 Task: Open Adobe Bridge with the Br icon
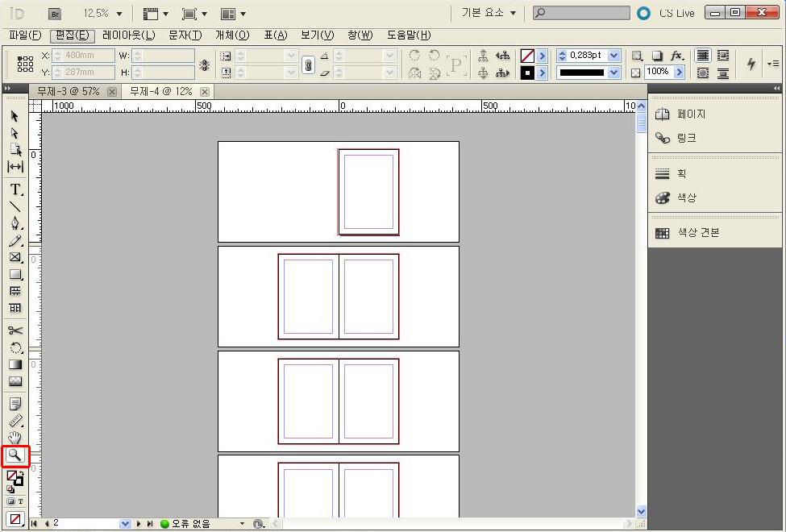tap(55, 14)
